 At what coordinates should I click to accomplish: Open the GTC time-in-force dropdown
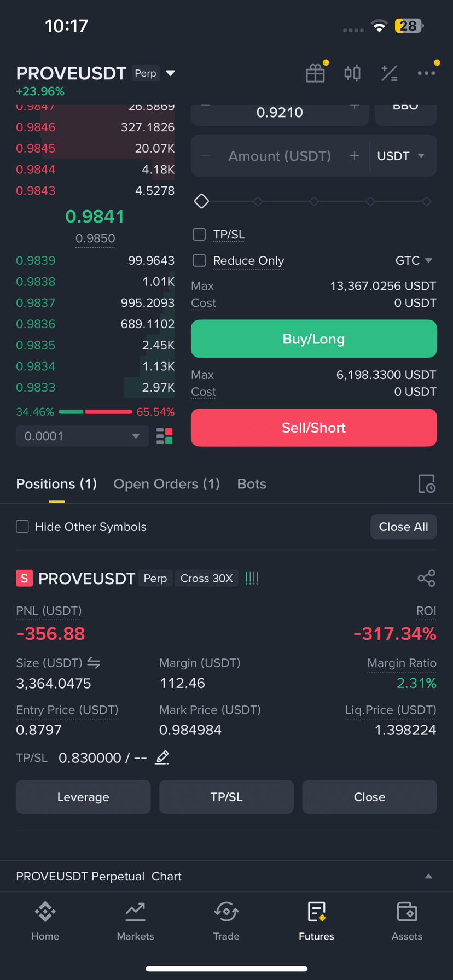point(414,260)
